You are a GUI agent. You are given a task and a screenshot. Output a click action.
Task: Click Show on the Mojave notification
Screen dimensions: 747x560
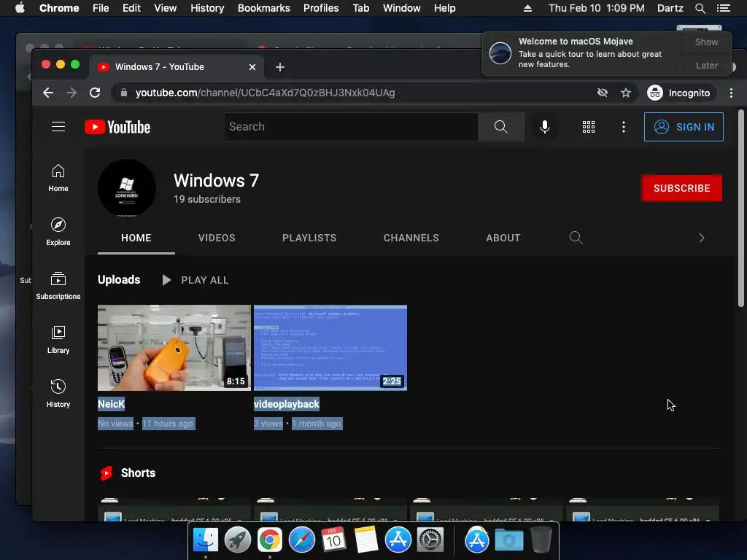coord(706,42)
